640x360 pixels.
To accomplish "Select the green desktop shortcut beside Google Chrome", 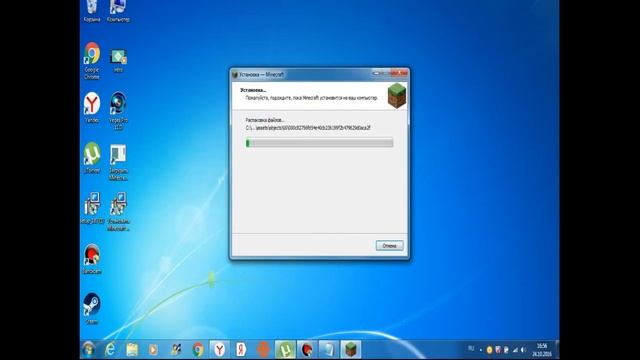I will click(118, 60).
